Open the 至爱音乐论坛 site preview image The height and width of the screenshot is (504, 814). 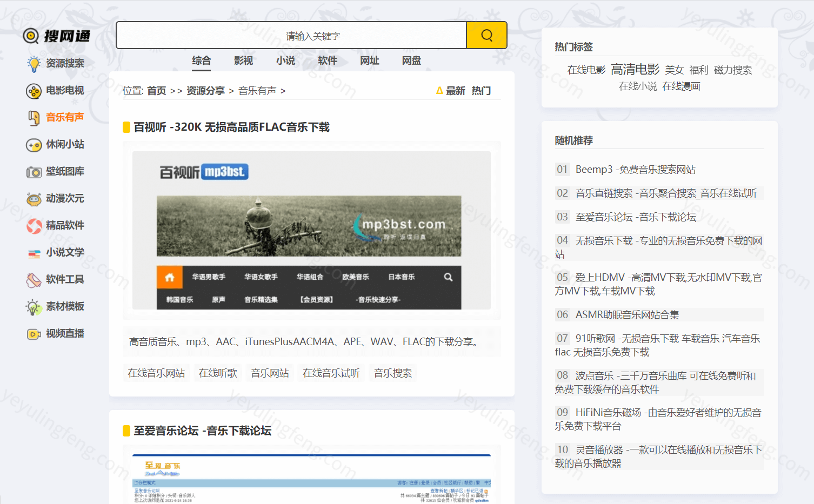[311, 479]
